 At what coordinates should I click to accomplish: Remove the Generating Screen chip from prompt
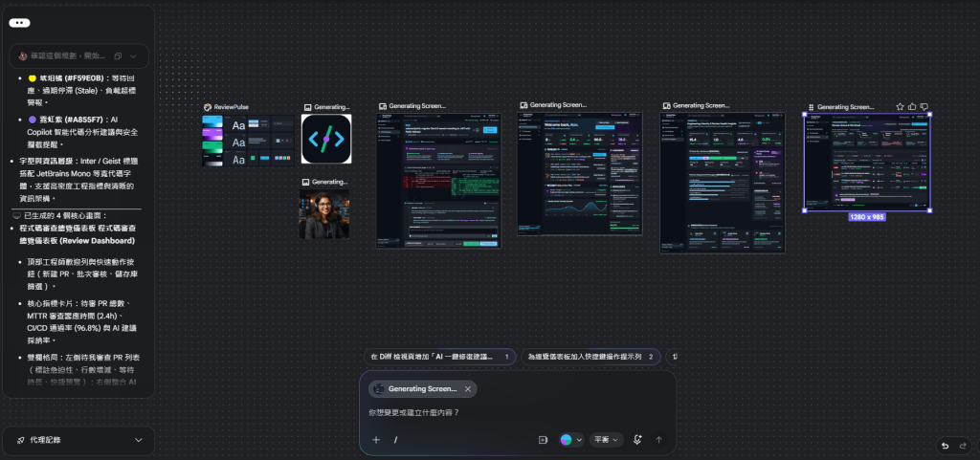pyautogui.click(x=467, y=389)
